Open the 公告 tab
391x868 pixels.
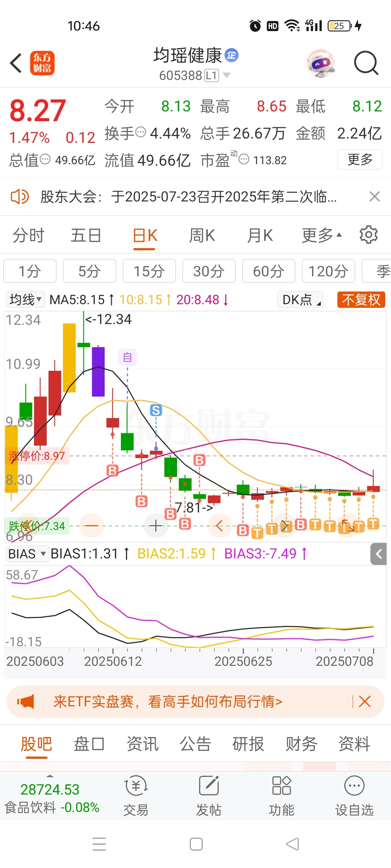pyautogui.click(x=195, y=744)
